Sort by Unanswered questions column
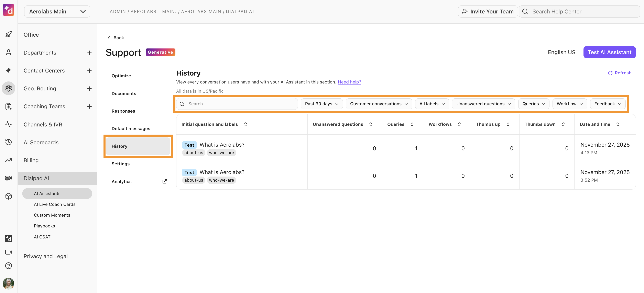 (371, 124)
